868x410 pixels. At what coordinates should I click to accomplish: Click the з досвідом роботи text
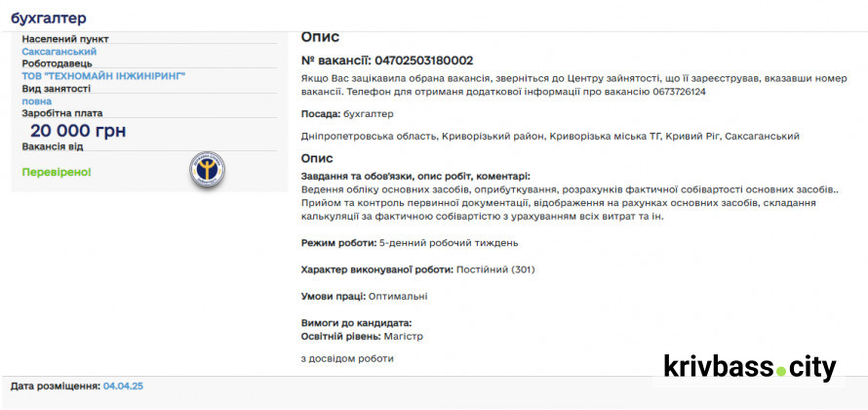347,359
